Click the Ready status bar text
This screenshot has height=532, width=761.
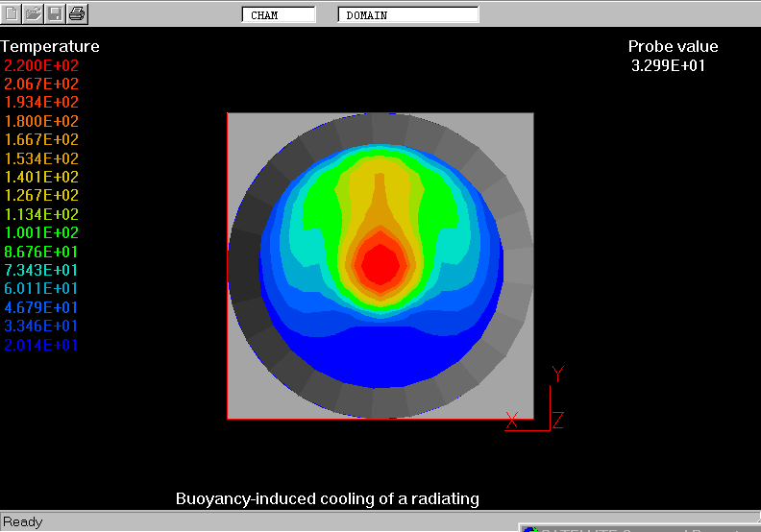[x=23, y=521]
